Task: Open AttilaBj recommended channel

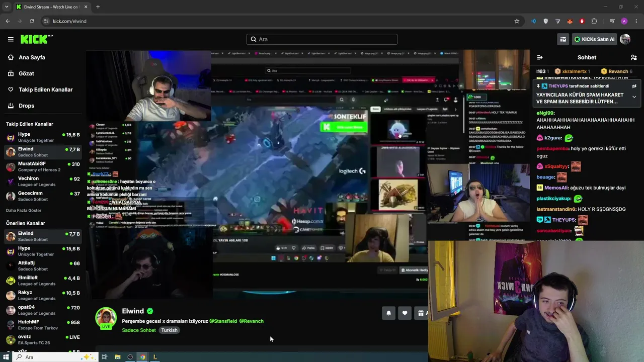Action: (43, 266)
